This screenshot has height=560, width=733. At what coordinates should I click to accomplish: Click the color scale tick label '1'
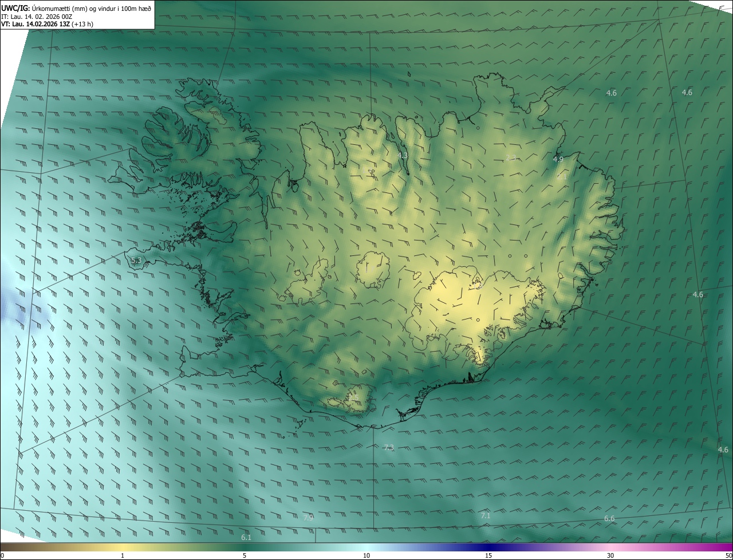point(123,555)
